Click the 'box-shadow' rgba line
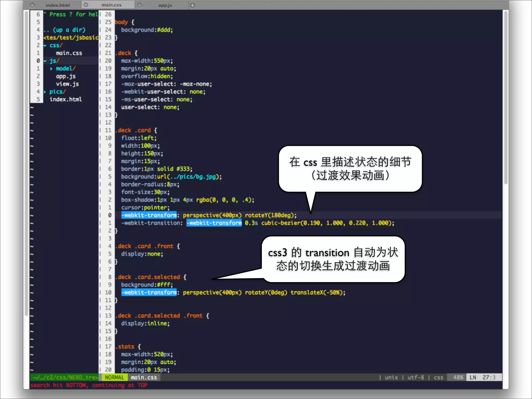 tap(188, 200)
